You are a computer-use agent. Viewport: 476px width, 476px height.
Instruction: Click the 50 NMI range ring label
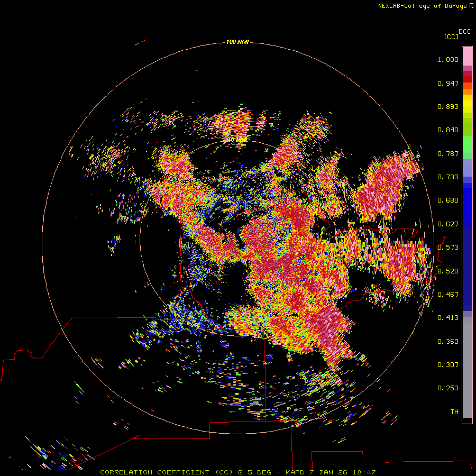tap(237, 140)
